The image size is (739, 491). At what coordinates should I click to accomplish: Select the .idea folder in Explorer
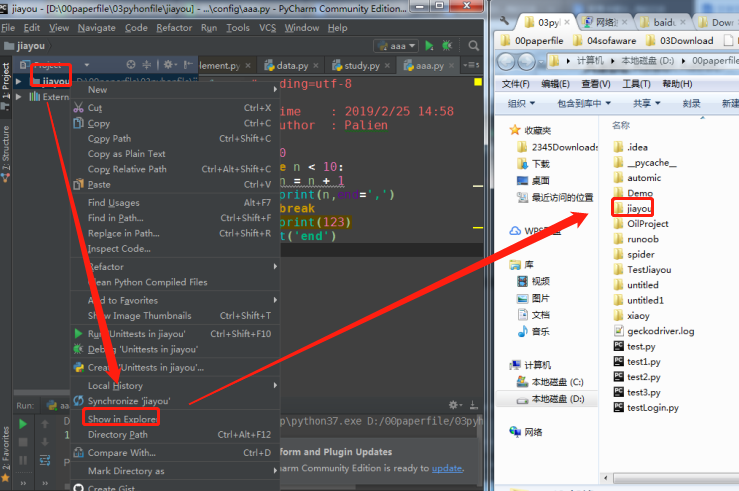pyautogui.click(x=631, y=147)
